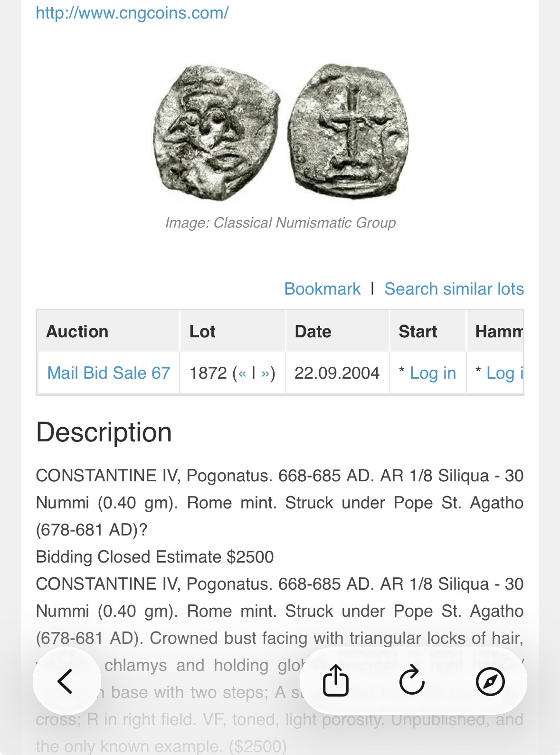560x755 pixels.
Task: Click the Start column header
Action: (x=418, y=332)
